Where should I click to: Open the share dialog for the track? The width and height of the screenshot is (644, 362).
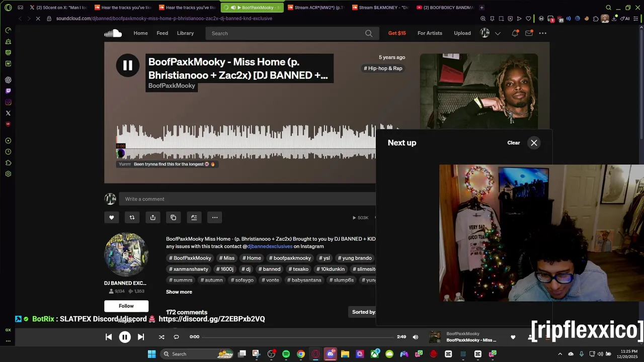point(153,218)
